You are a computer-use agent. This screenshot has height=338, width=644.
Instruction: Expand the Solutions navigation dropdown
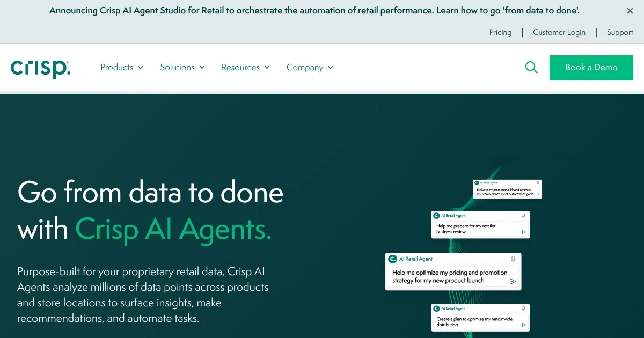[x=182, y=68]
